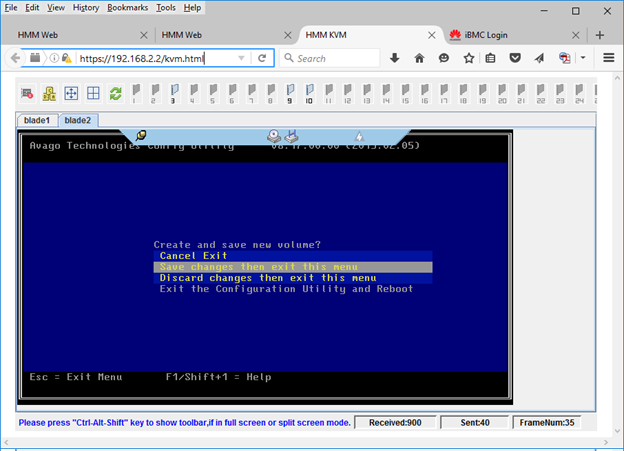Screen dimensions: 624x451
Task: Enable the split screen grid view
Action: [x=94, y=94]
